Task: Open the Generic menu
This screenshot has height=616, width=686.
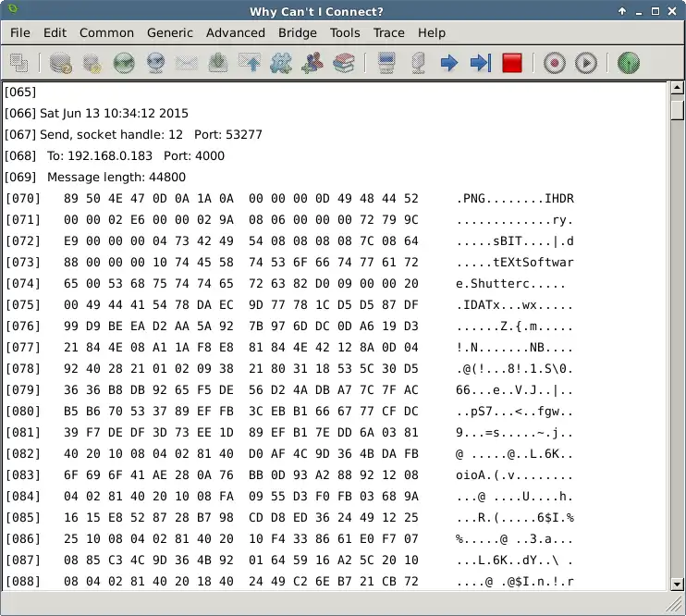Action: click(x=170, y=33)
